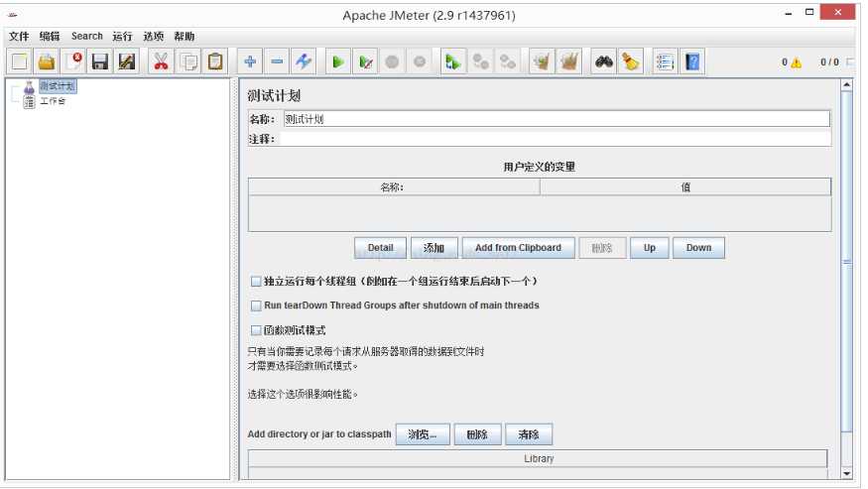Clear all results with double broom icon
The width and height of the screenshot is (868, 489).
(x=569, y=61)
